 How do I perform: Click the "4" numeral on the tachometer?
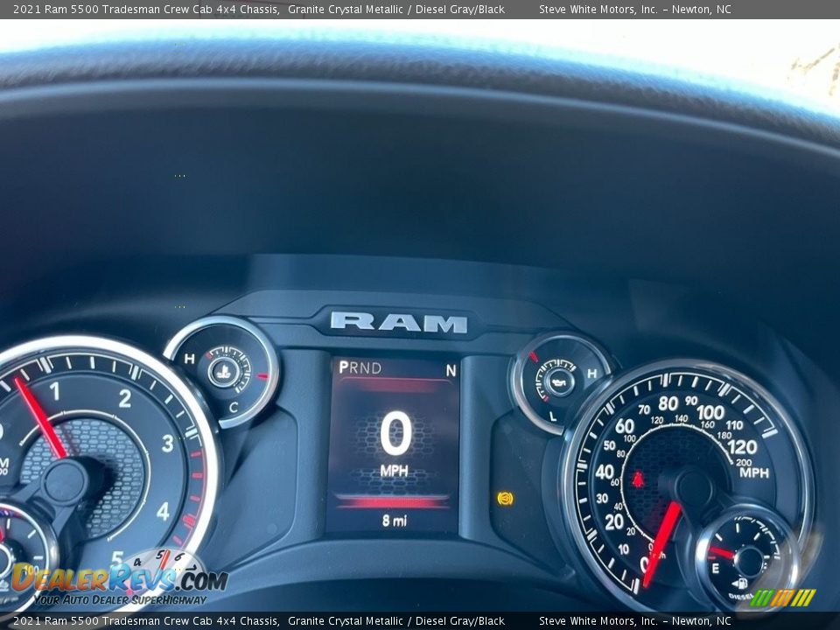[164, 512]
